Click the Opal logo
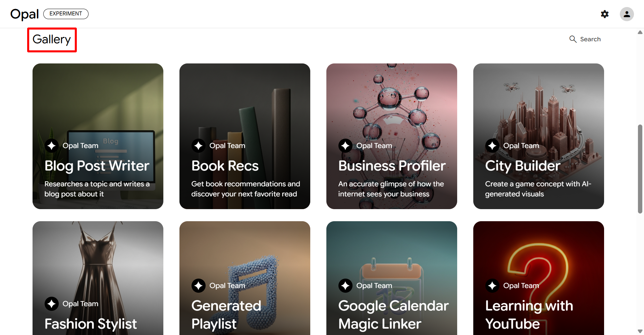 pos(24,14)
